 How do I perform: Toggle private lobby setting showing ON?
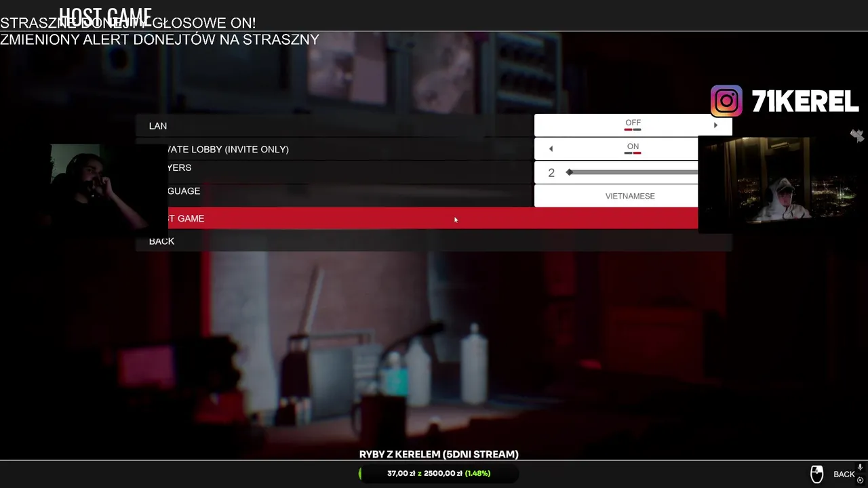click(633, 148)
